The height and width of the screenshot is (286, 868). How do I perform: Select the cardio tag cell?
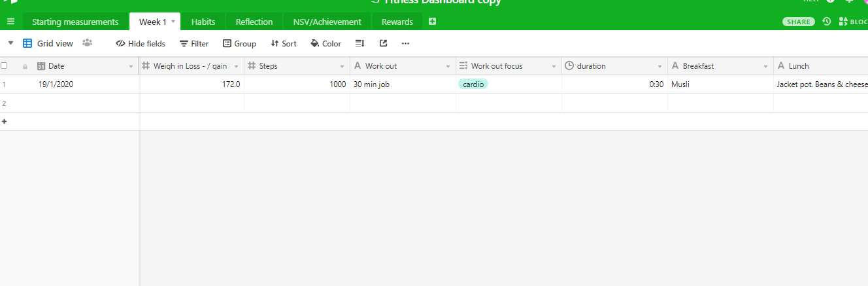click(473, 84)
